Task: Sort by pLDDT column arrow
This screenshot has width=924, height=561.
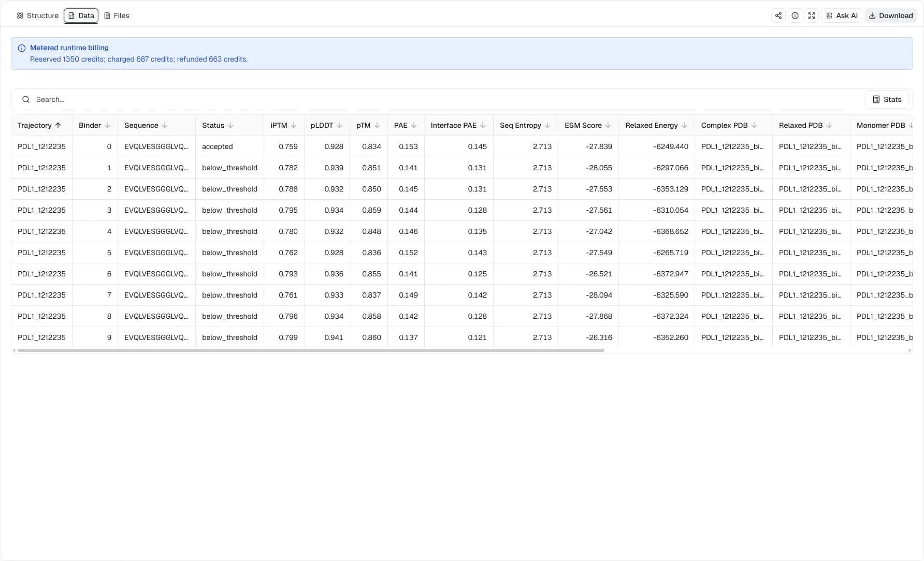Action: pos(339,125)
